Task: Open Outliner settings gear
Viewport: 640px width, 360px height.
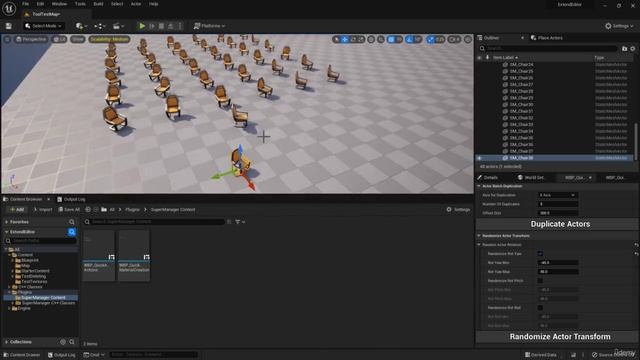Action: (633, 49)
